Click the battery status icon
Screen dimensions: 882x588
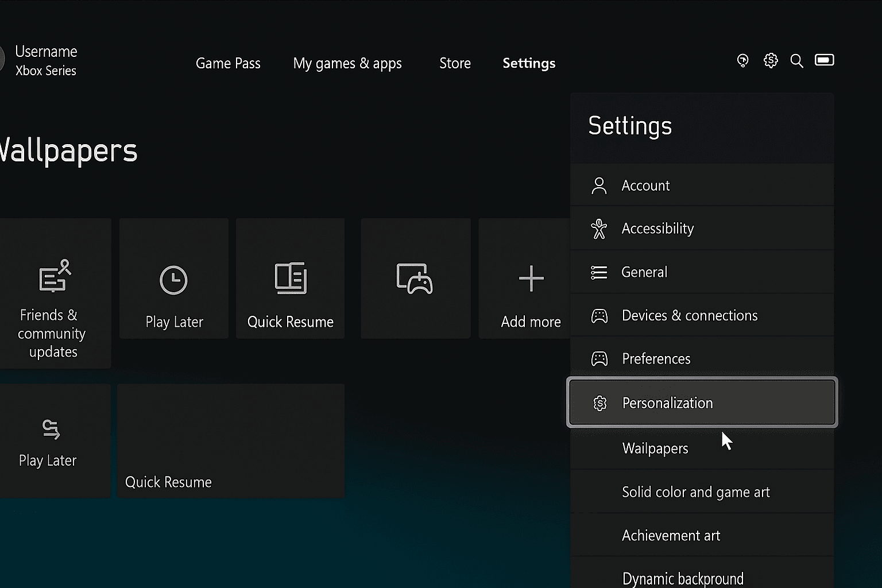[x=824, y=60]
